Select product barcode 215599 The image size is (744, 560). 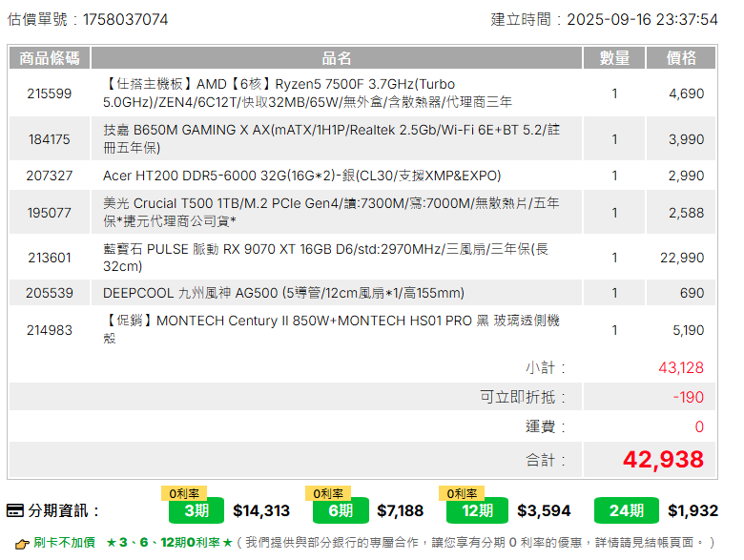click(x=50, y=93)
